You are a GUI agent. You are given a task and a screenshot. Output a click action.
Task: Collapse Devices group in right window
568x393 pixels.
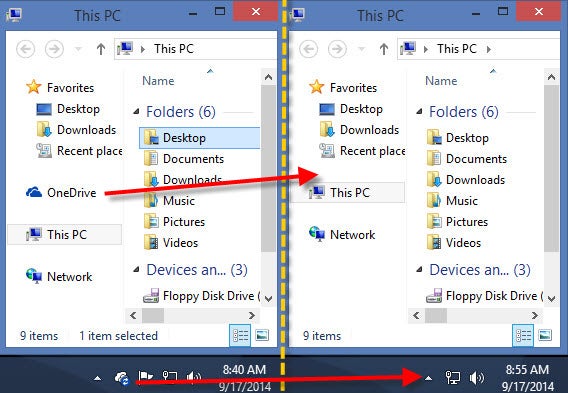click(x=419, y=269)
